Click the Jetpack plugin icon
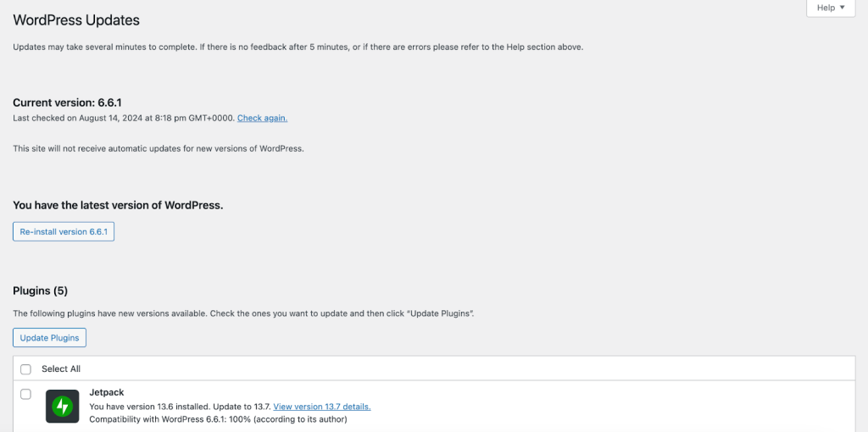The height and width of the screenshot is (432, 868). click(62, 407)
